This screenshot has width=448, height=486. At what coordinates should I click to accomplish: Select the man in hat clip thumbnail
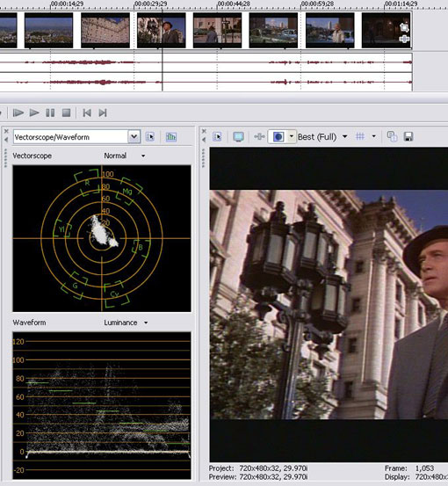(162, 30)
